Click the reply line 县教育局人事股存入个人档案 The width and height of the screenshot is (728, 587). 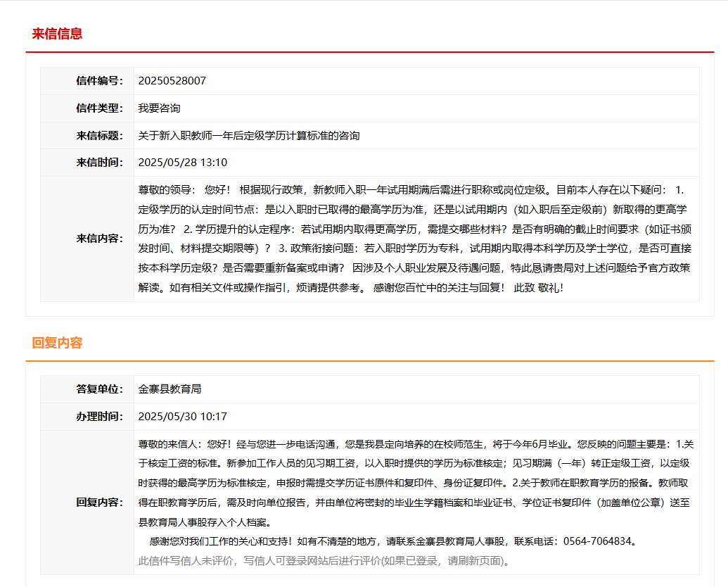tap(205, 522)
